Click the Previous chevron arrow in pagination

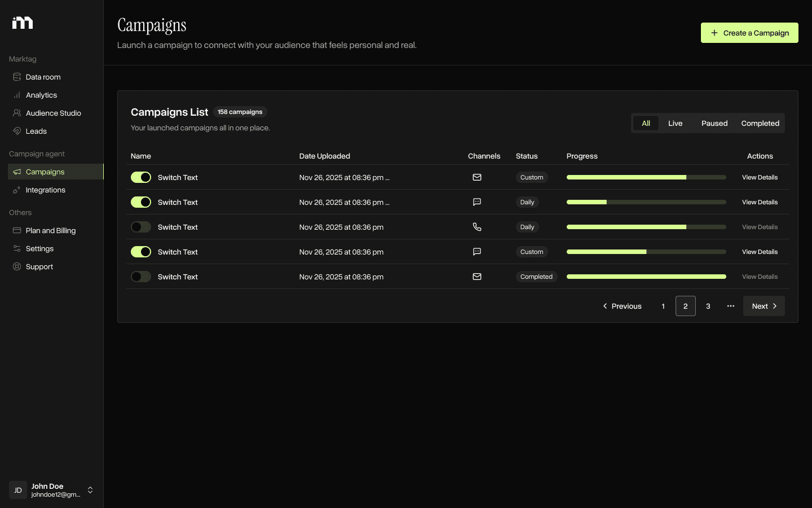605,306
